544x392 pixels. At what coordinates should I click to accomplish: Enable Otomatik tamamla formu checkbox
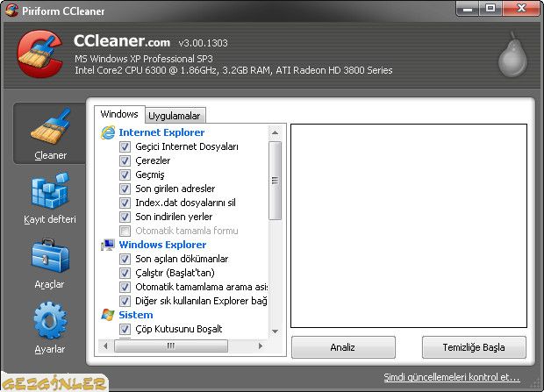point(125,231)
